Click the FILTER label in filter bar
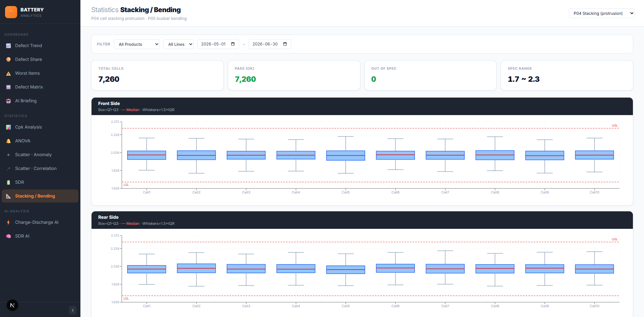This screenshot has height=317, width=644. [104, 44]
